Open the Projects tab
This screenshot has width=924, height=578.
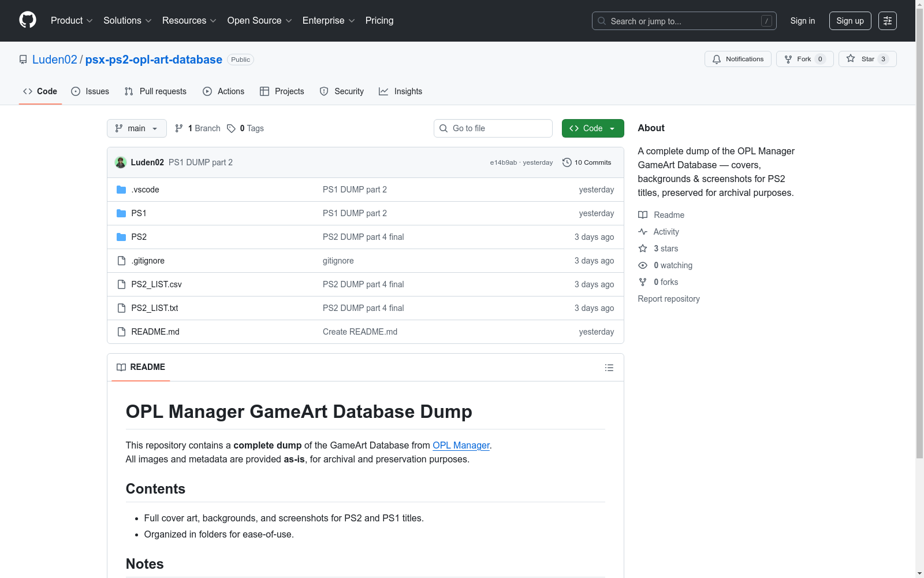pyautogui.click(x=282, y=91)
